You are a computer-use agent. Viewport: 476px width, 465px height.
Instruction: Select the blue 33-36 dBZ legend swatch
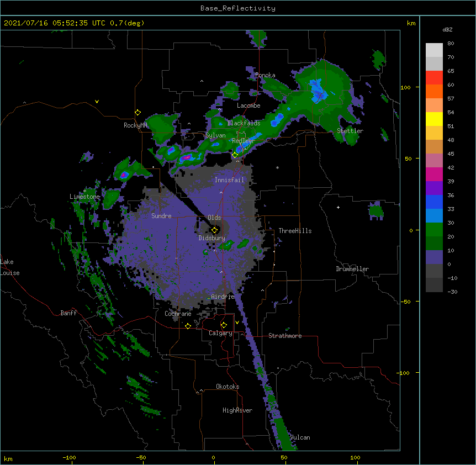[x=434, y=202]
